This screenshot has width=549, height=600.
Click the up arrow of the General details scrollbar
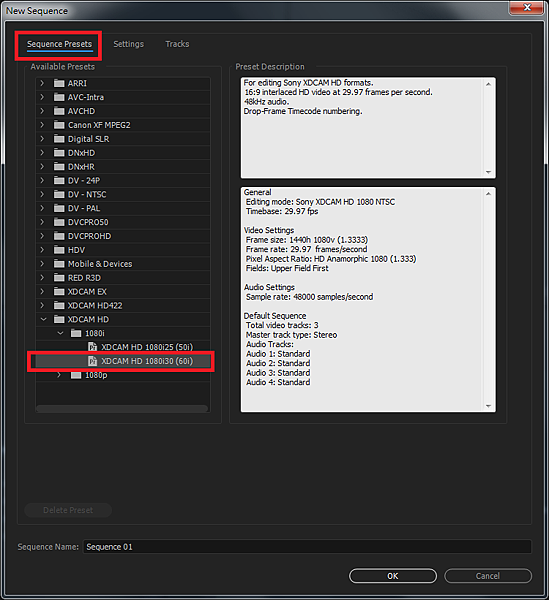click(488, 194)
